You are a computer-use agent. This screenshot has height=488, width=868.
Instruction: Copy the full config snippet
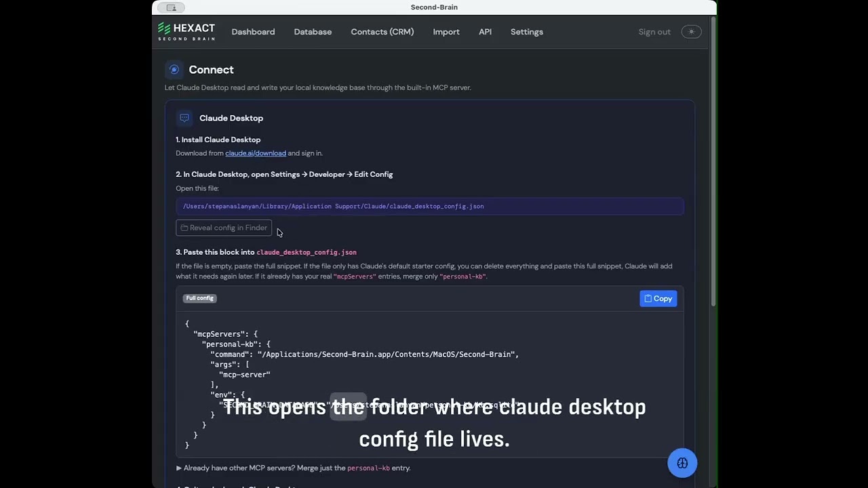[658, 298]
